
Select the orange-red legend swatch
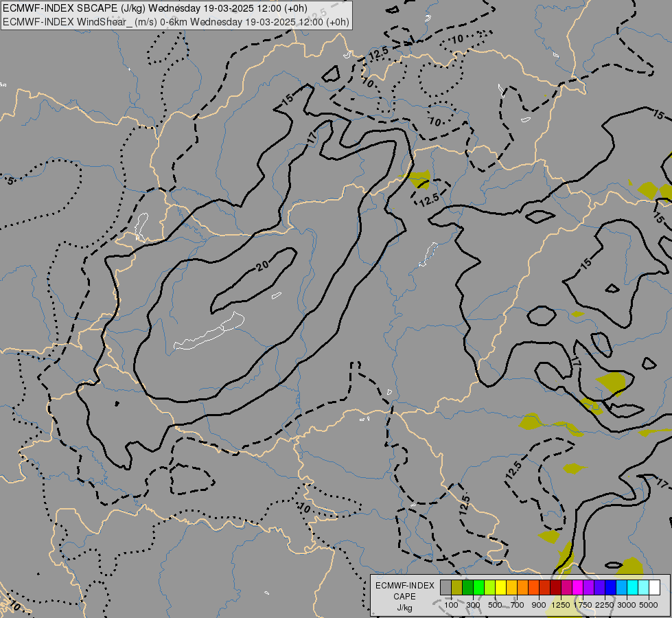(x=533, y=587)
